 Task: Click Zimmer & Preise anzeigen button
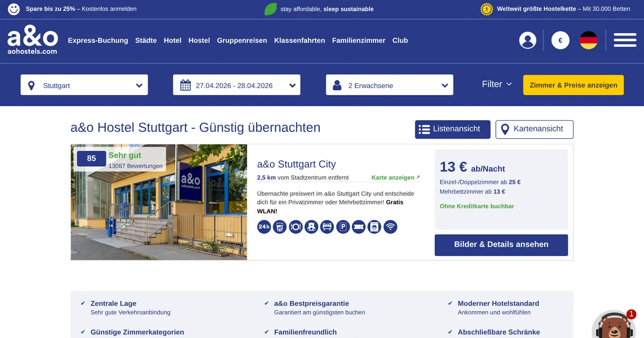[574, 85]
